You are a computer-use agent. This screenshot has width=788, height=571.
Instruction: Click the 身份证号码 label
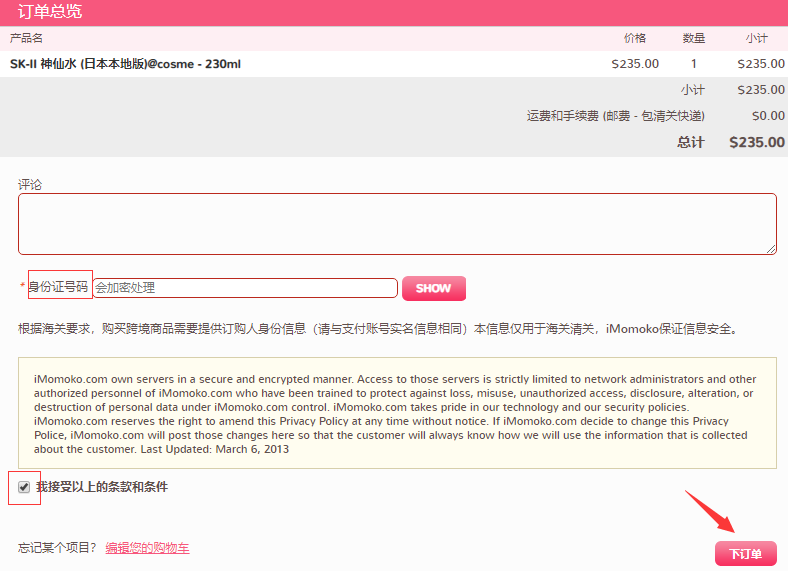58,287
